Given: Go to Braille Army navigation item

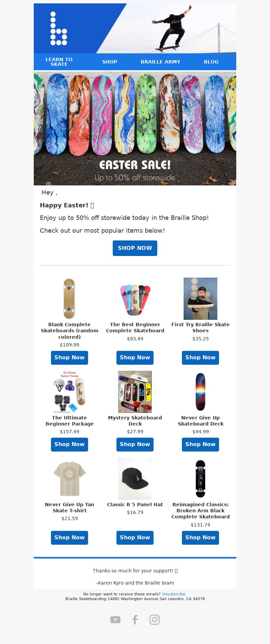Looking at the screenshot, I should click(160, 62).
